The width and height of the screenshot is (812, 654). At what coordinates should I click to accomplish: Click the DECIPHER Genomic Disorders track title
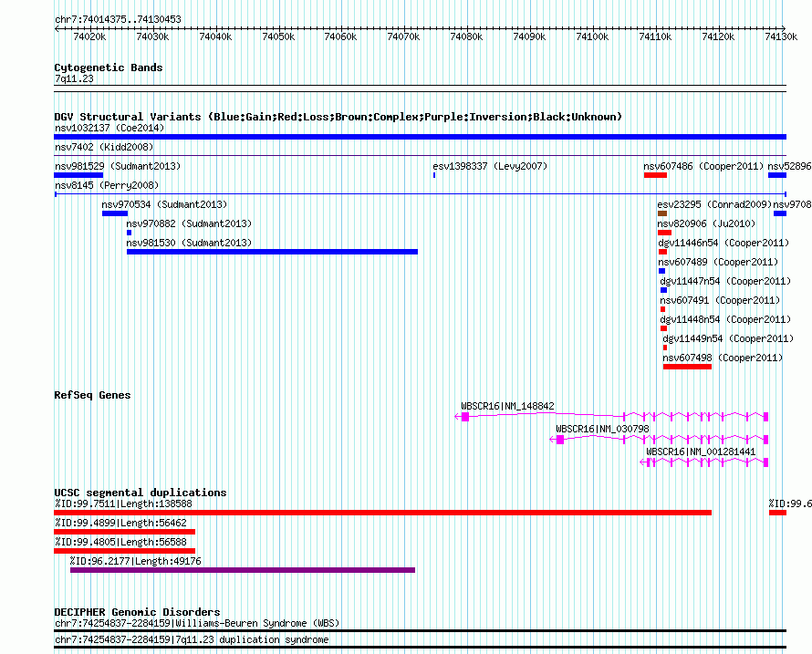click(x=137, y=612)
